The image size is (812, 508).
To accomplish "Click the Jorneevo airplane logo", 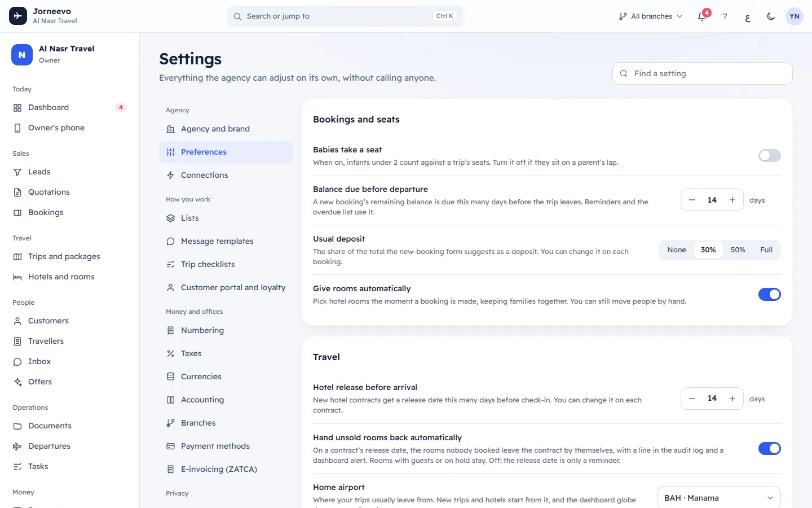I will (18, 16).
